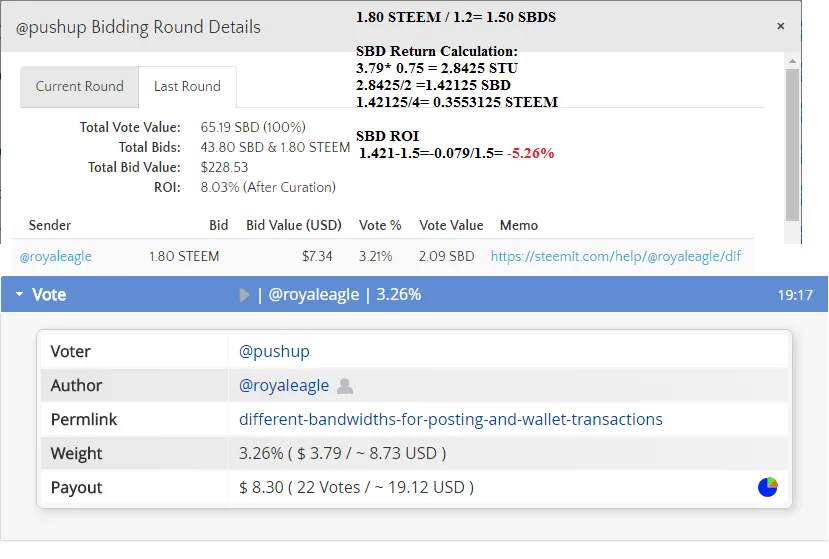Click the 2.09 SBD vote value cell
Viewport: 829px width, 559px height.
(x=446, y=256)
